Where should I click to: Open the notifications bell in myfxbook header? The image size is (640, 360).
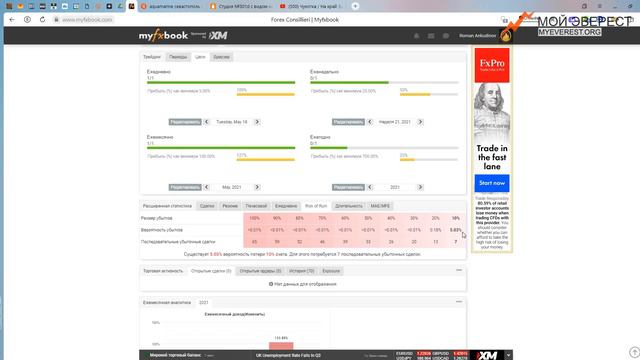coord(416,36)
